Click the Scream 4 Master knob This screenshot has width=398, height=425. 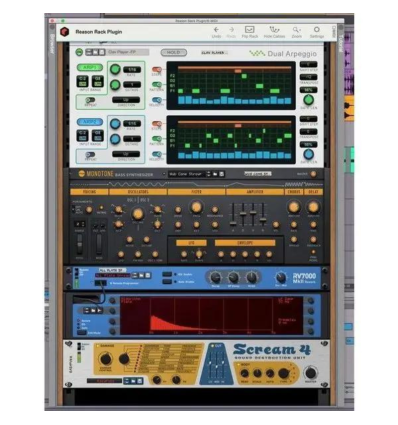(311, 373)
